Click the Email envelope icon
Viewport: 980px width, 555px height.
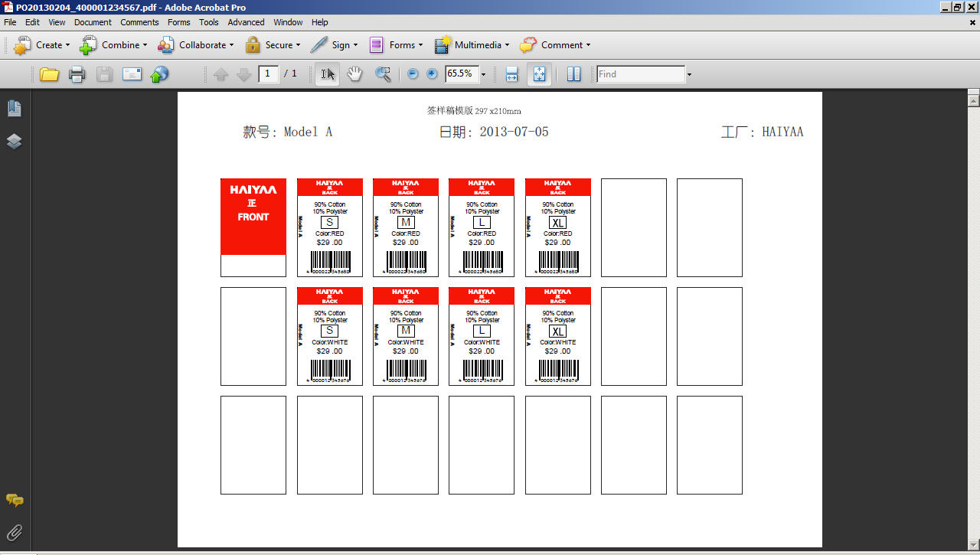132,74
